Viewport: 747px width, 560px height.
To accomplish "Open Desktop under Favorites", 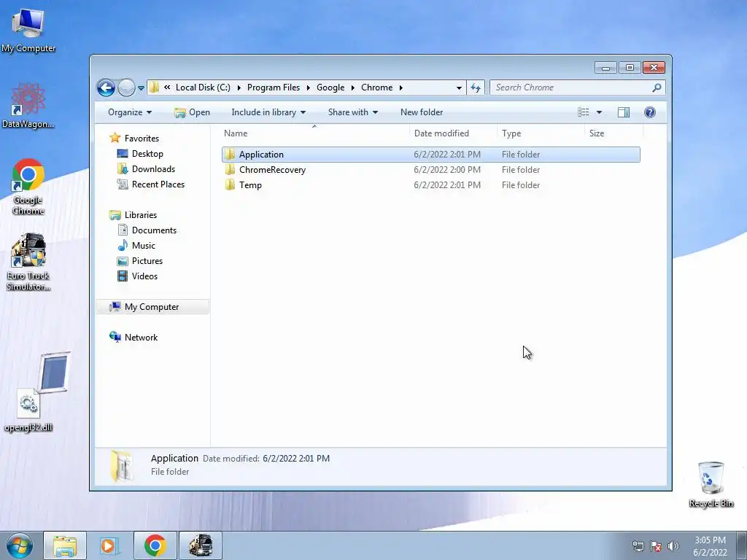I will tap(147, 154).
